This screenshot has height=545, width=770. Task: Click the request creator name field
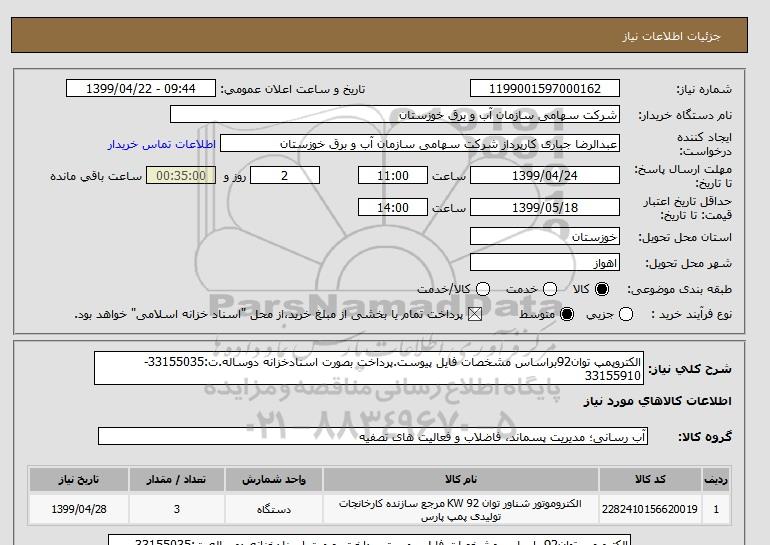pyautogui.click(x=420, y=143)
